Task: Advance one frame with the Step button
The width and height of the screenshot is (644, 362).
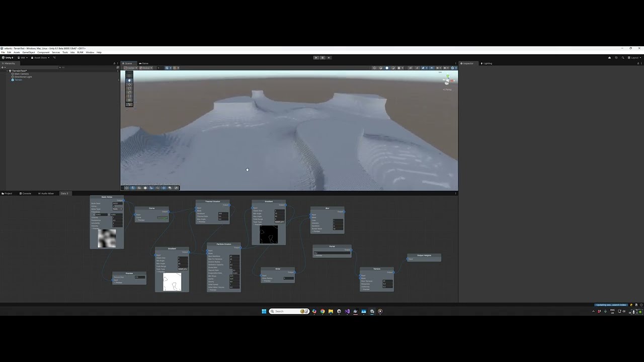Action: tap(329, 57)
